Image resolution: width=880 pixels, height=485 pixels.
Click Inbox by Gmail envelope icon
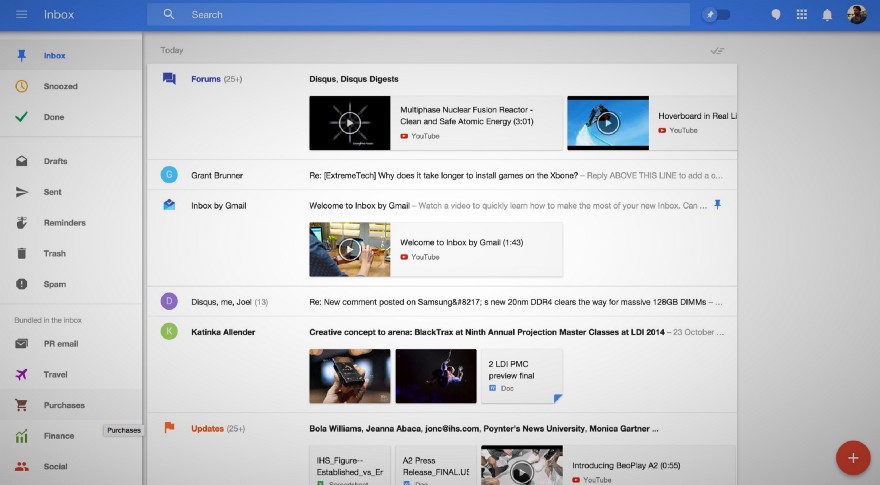point(169,205)
